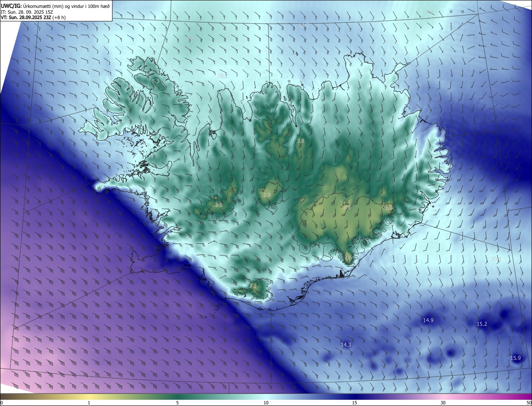
Task: Click the 'VT: Sun. 28.09.2025 23Z (+8 h)' line
Action: point(33,17)
